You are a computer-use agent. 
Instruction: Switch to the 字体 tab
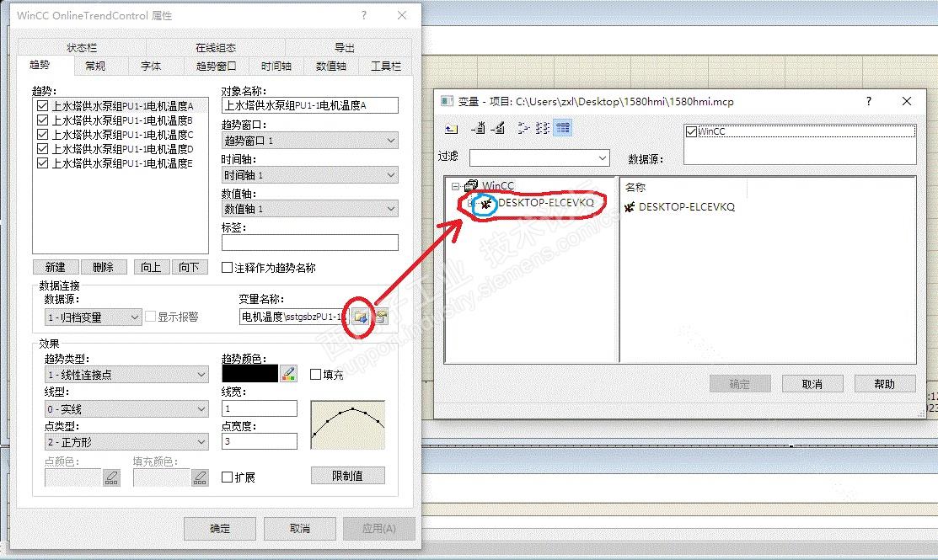click(151, 66)
